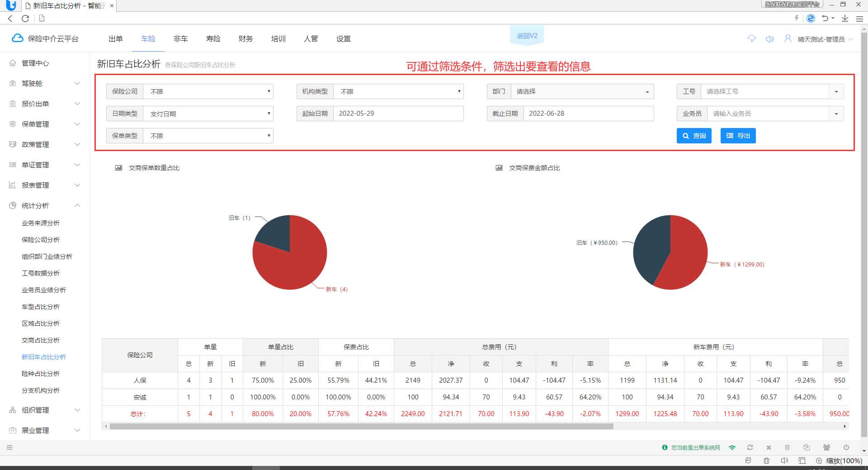Click the 起始日期 date field

398,114
